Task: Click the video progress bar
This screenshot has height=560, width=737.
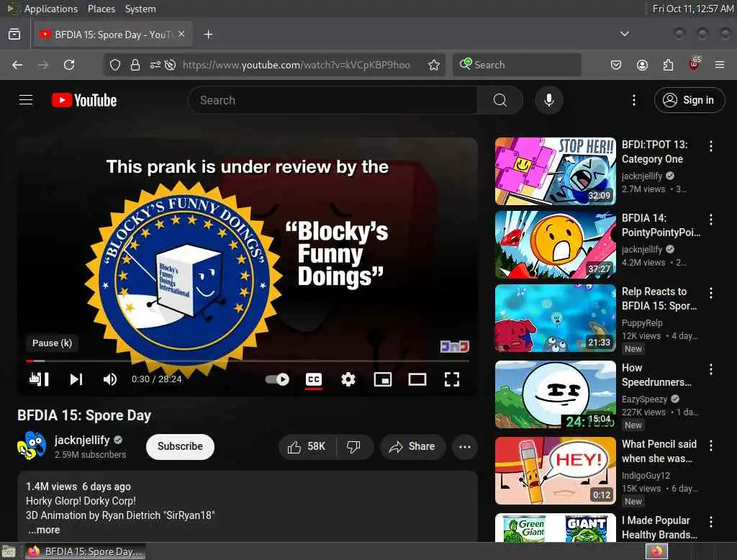Action: point(248,361)
